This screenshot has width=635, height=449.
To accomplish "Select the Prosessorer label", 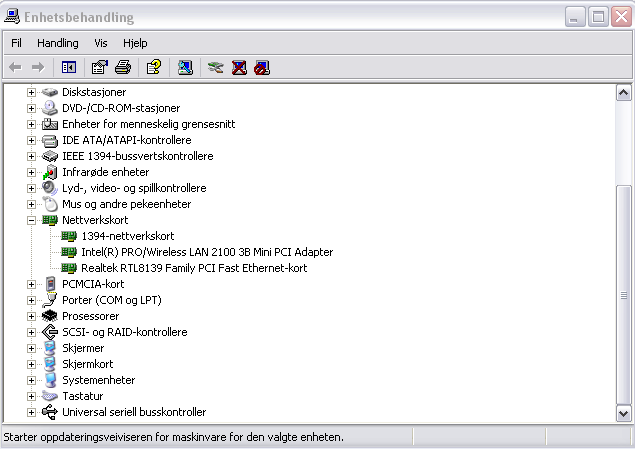I will [x=90, y=316].
